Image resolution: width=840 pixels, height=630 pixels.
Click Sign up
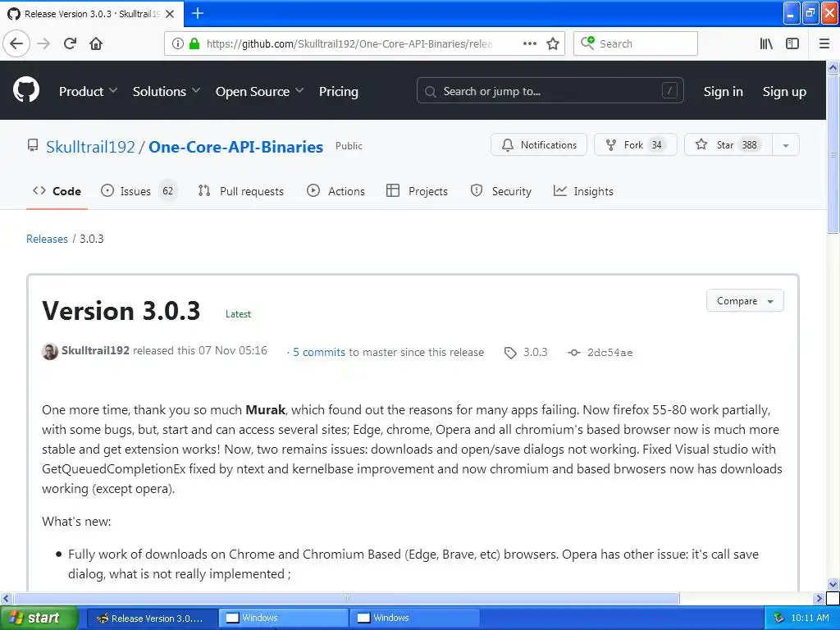[x=784, y=92]
